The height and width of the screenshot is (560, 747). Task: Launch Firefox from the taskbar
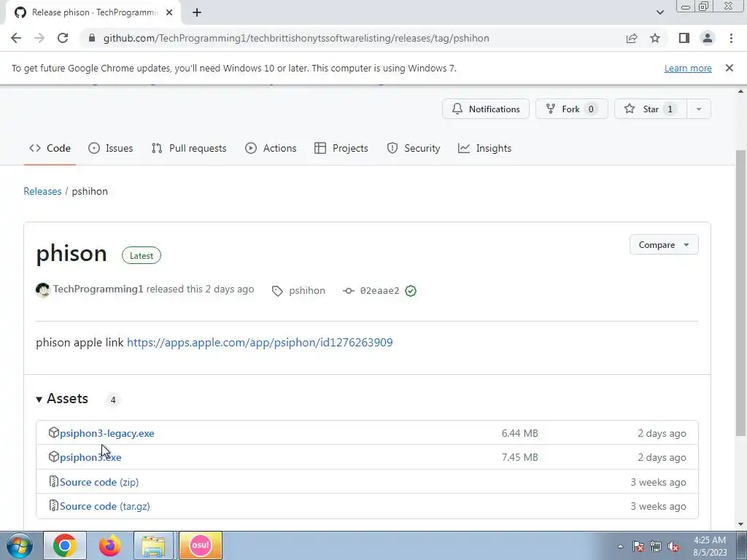pyautogui.click(x=109, y=545)
